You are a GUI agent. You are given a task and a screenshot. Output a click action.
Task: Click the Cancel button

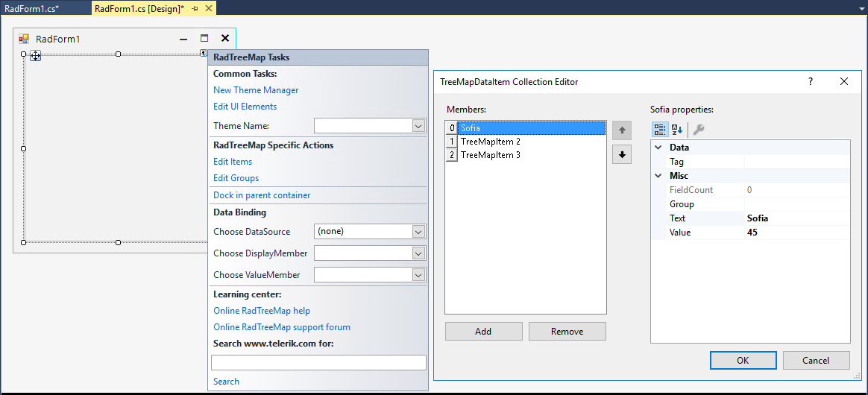click(x=816, y=360)
